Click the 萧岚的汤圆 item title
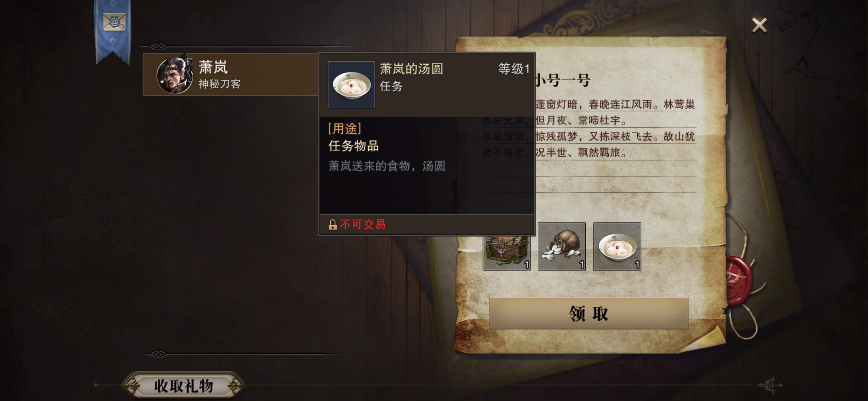 pos(411,69)
